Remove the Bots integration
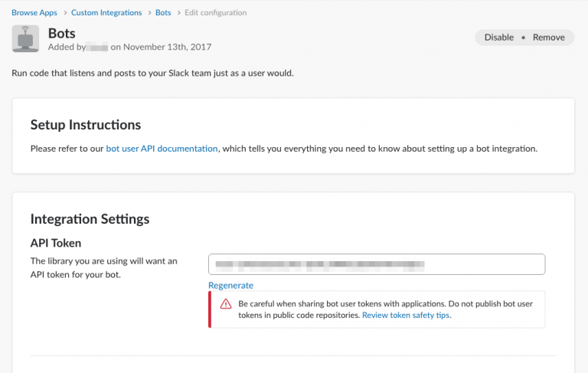The image size is (588, 373). click(x=548, y=38)
